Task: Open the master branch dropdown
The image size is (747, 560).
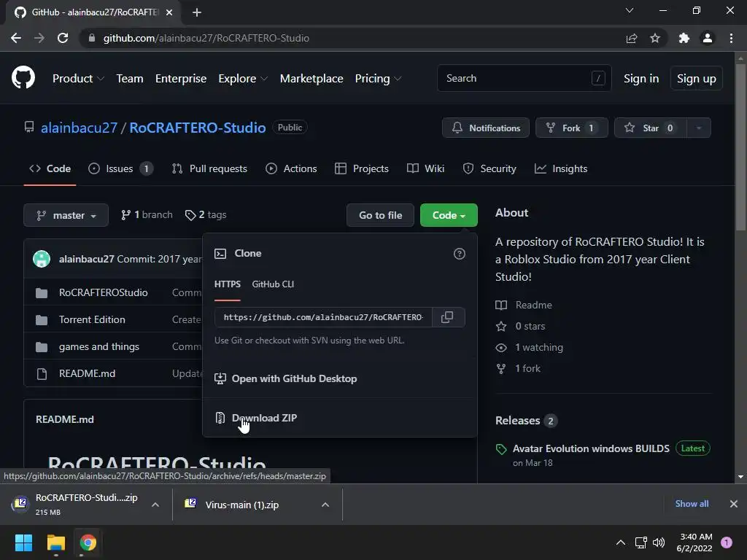Action: (x=66, y=215)
